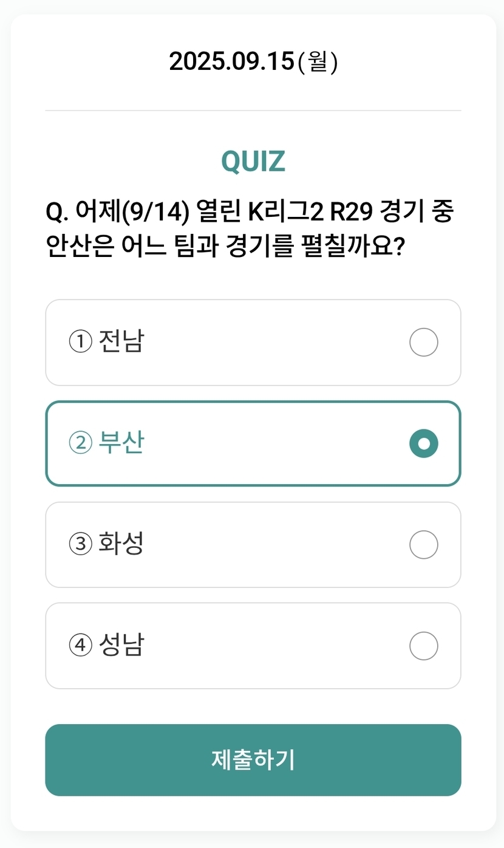Pick the 성남 answer text

[121, 645]
